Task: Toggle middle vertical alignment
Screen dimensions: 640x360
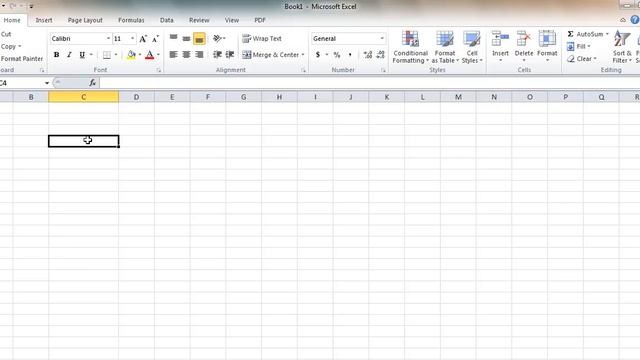Action: pyautogui.click(x=186, y=38)
